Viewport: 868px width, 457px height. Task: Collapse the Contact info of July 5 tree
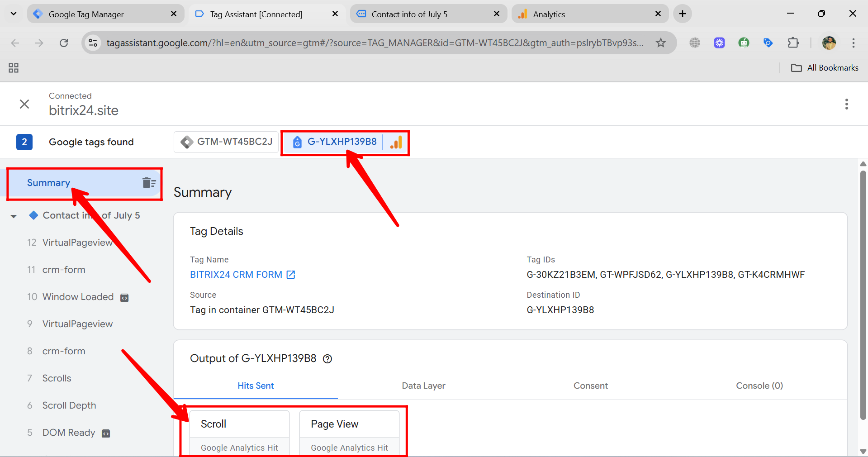pos(14,216)
